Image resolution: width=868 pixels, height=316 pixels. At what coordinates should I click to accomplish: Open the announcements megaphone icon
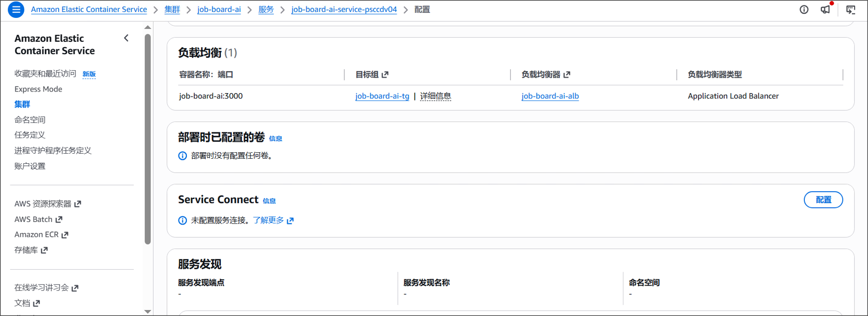click(x=825, y=9)
